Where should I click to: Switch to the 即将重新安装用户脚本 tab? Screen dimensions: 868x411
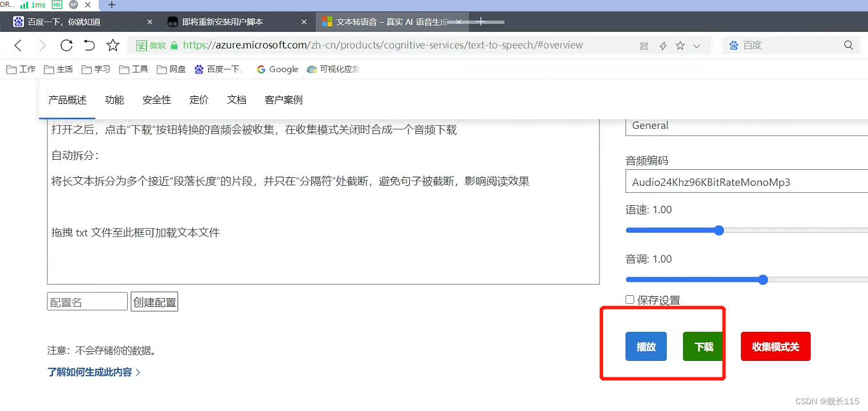pyautogui.click(x=237, y=22)
